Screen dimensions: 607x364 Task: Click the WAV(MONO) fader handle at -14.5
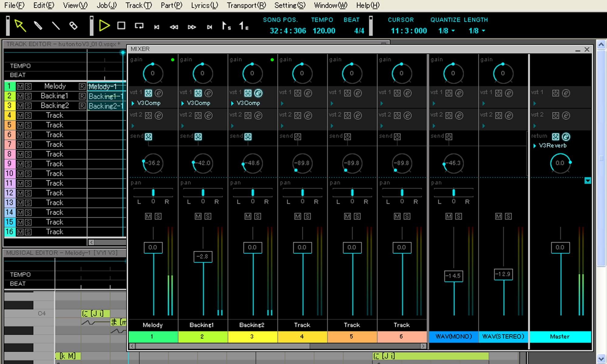tap(453, 276)
